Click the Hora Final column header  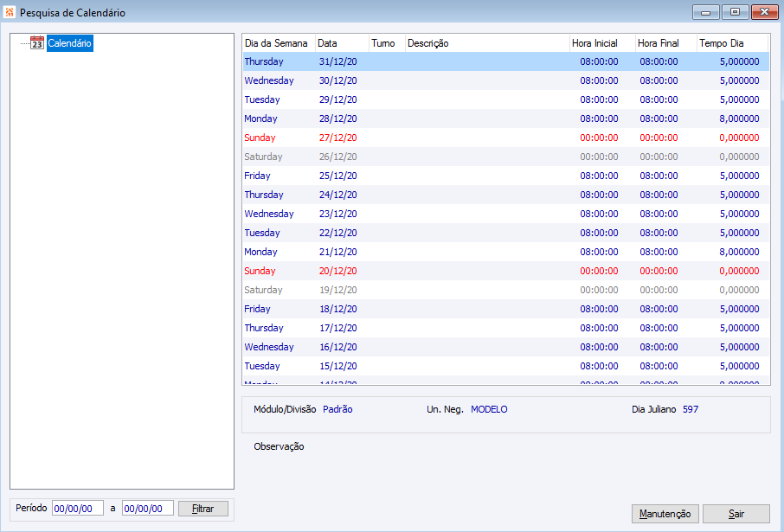pyautogui.click(x=665, y=43)
